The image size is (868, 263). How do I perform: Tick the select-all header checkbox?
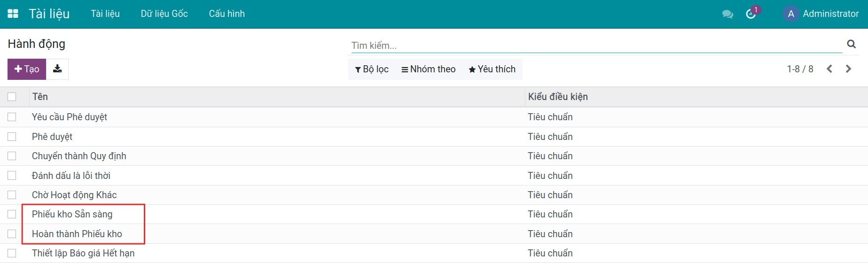pos(12,97)
